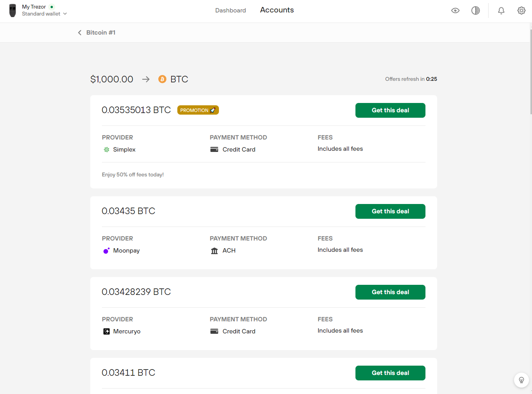Click the ACH bank icon

pos(214,251)
